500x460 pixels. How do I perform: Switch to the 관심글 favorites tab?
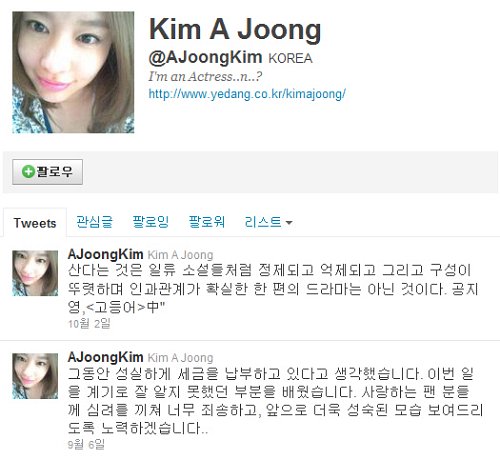click(x=94, y=222)
